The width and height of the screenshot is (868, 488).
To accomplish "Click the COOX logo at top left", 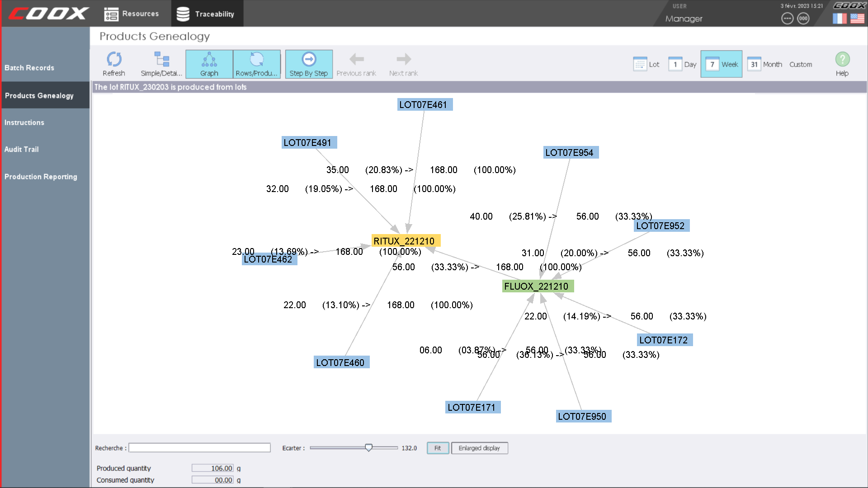I will click(x=48, y=14).
